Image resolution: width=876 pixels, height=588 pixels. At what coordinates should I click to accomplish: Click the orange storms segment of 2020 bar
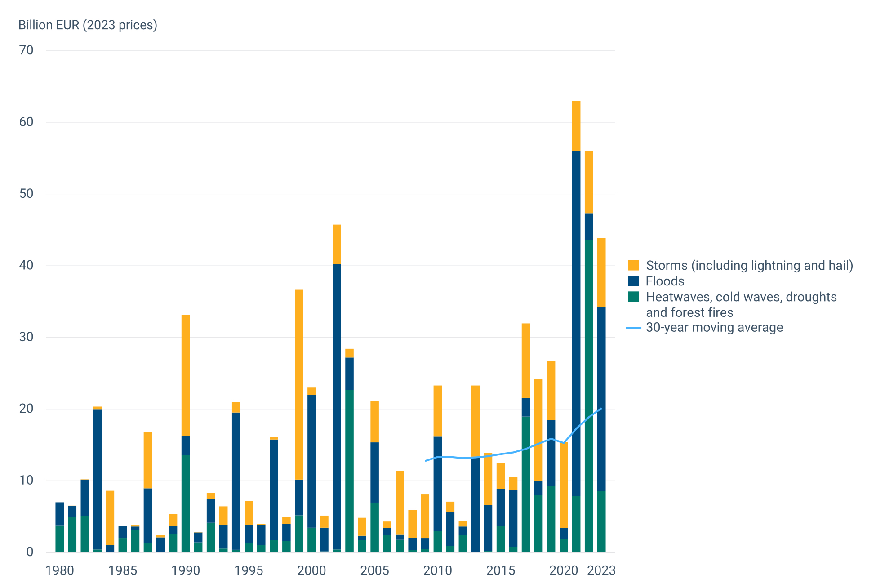click(x=564, y=485)
